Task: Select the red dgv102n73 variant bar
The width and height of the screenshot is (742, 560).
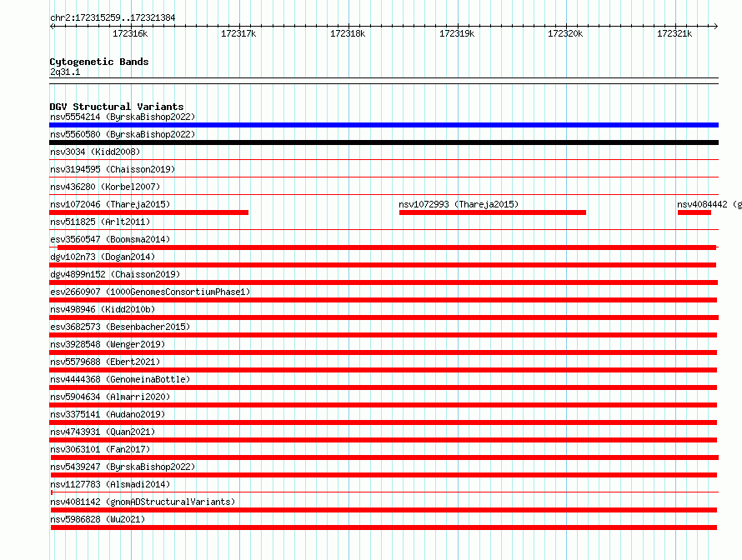Action: [383, 265]
